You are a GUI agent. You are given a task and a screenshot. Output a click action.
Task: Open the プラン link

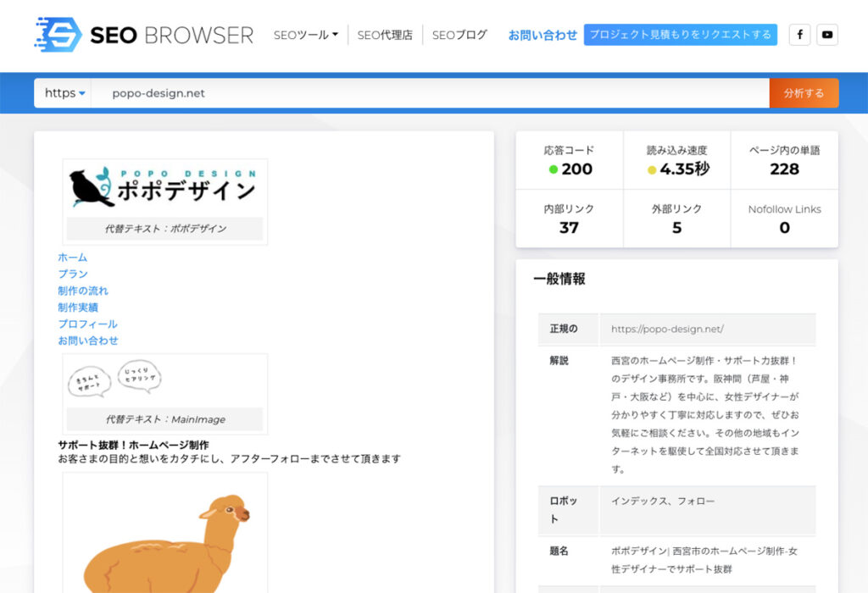[x=73, y=274]
